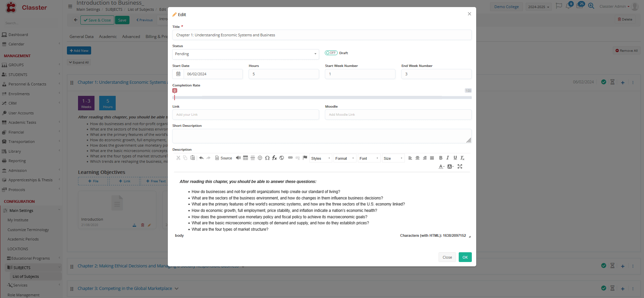Toggle the Draft switch on
The height and width of the screenshot is (298, 644).
(331, 53)
